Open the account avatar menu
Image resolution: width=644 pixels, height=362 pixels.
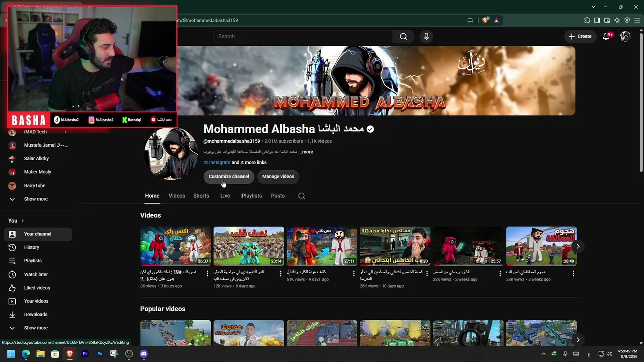click(x=625, y=36)
